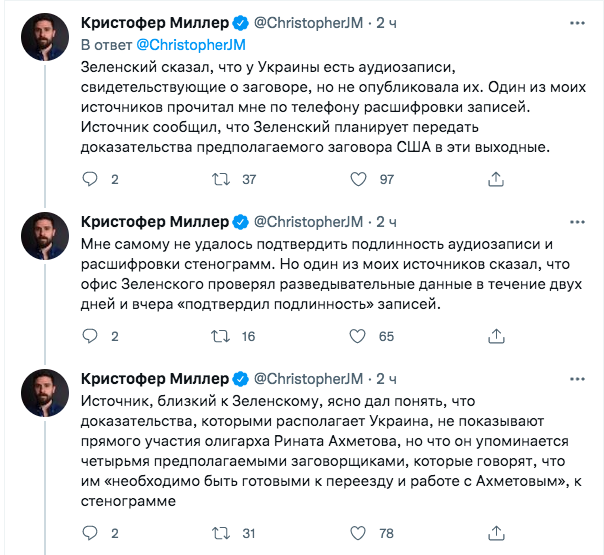Open author name on the first tweet
This screenshot has height=555, width=604.
(x=153, y=21)
